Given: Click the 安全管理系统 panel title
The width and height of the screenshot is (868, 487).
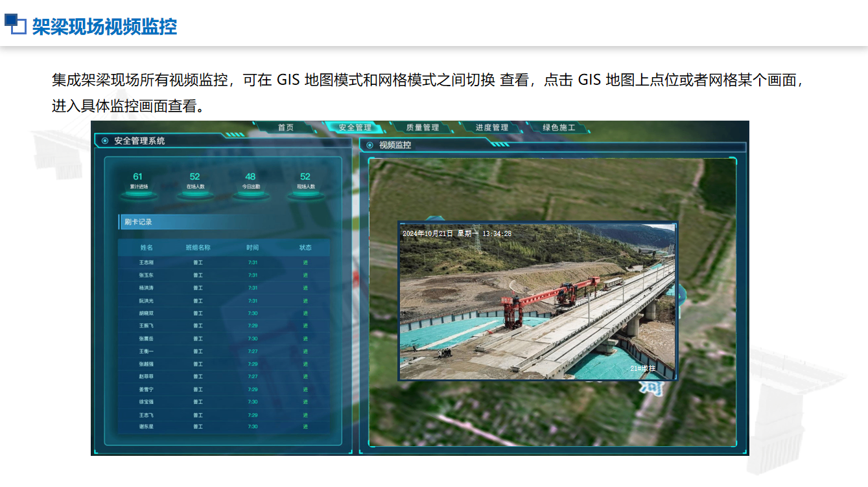Looking at the screenshot, I should (x=139, y=141).
